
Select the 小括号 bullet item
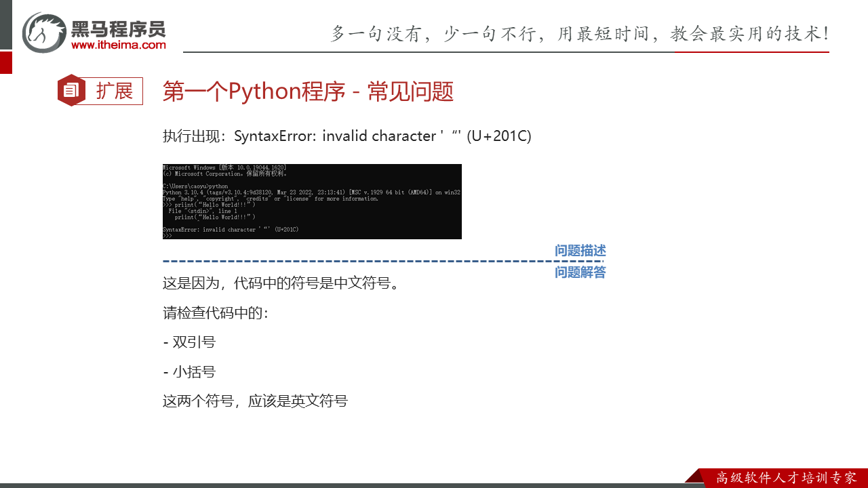(190, 372)
